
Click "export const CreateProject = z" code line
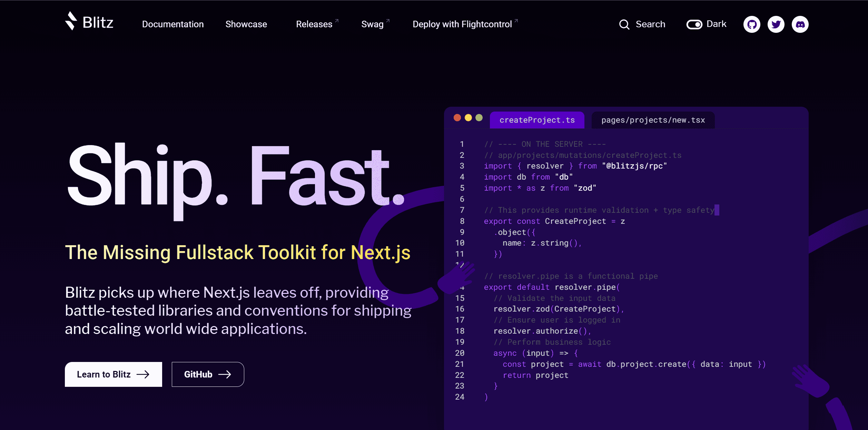click(x=554, y=221)
